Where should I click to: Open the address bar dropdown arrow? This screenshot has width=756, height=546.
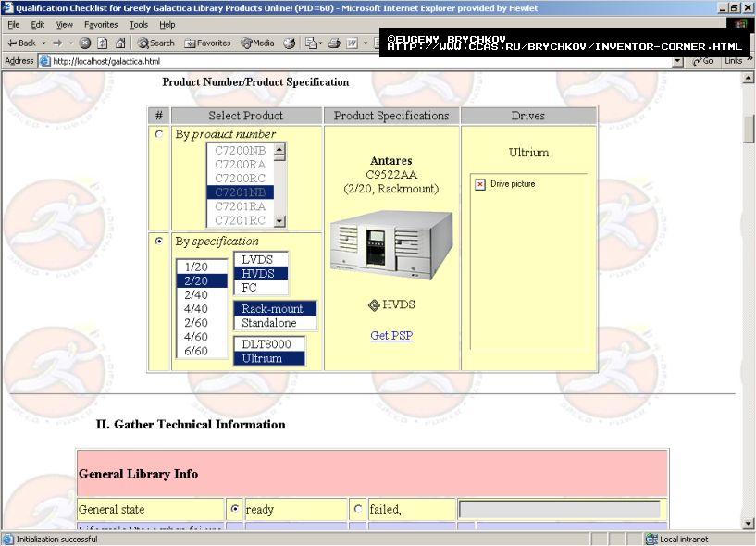(677, 61)
